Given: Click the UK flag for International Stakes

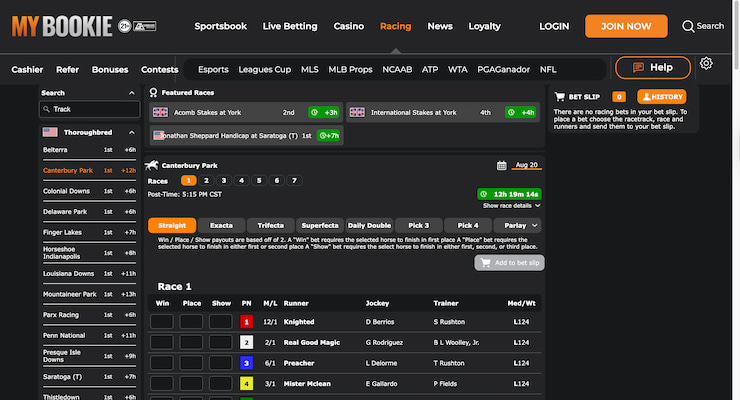Looking at the screenshot, I should [x=357, y=112].
